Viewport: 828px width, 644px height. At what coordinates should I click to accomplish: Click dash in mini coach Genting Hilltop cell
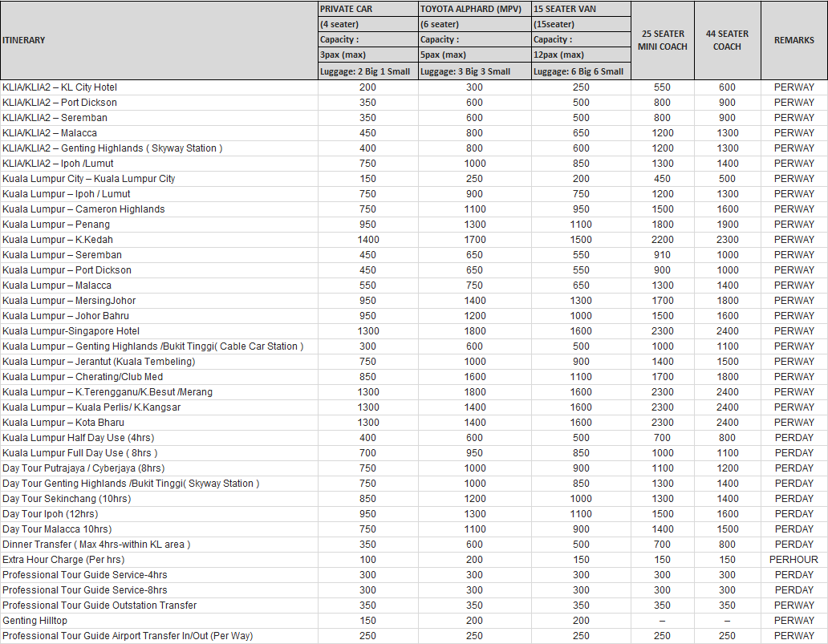pos(662,622)
